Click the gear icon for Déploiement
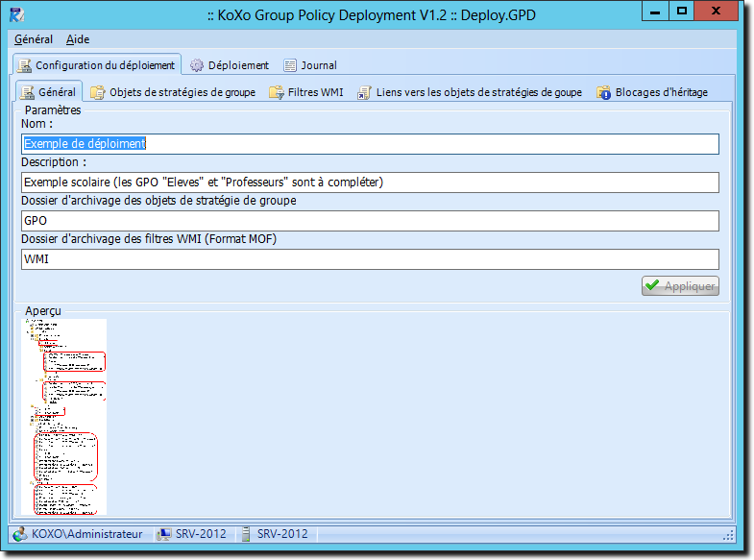754x560 pixels. tap(197, 65)
